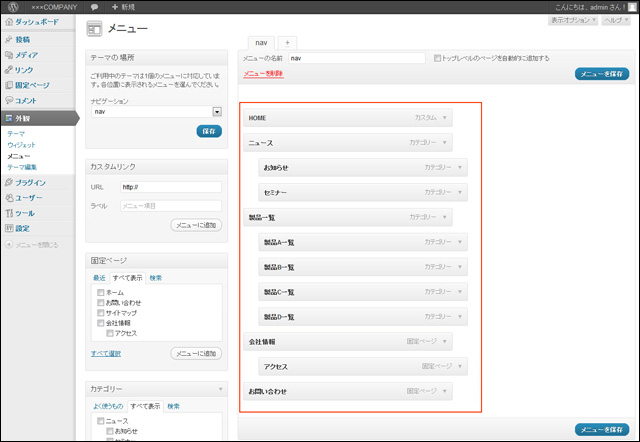Click メニューに追加 in 固定ページ panel
This screenshot has width=640, height=442.
coord(196,353)
